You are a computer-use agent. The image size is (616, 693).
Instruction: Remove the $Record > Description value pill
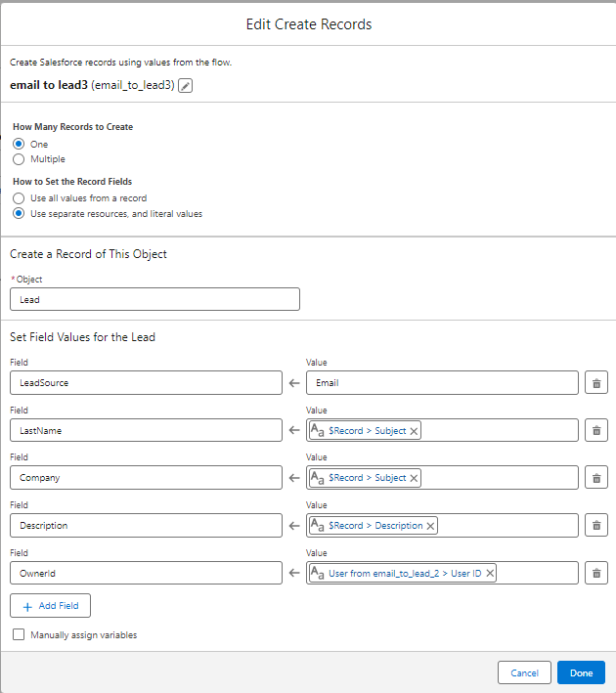point(430,526)
